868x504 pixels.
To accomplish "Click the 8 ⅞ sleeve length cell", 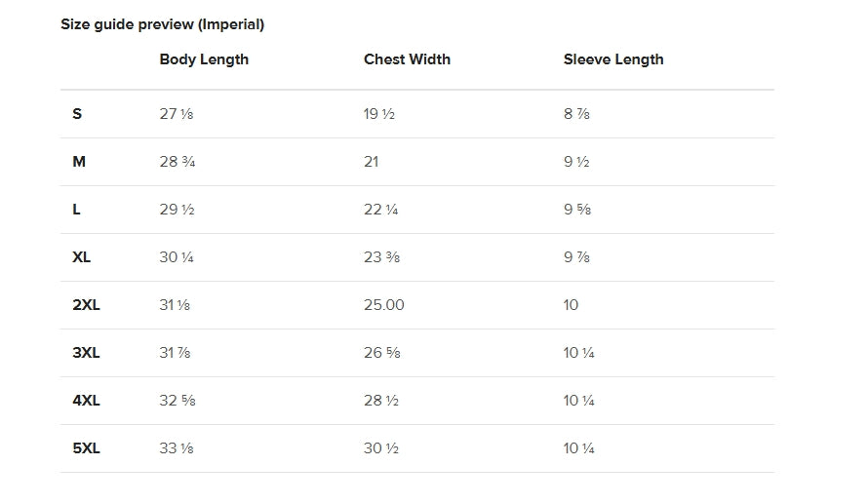I will tap(576, 114).
